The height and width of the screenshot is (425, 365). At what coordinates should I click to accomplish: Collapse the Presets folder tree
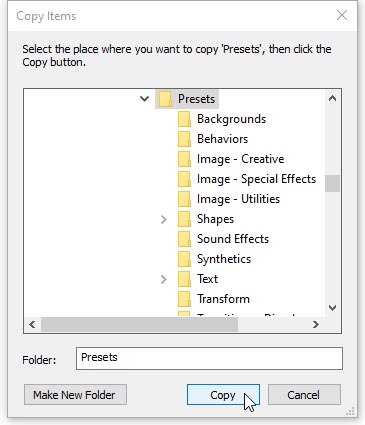pos(144,99)
